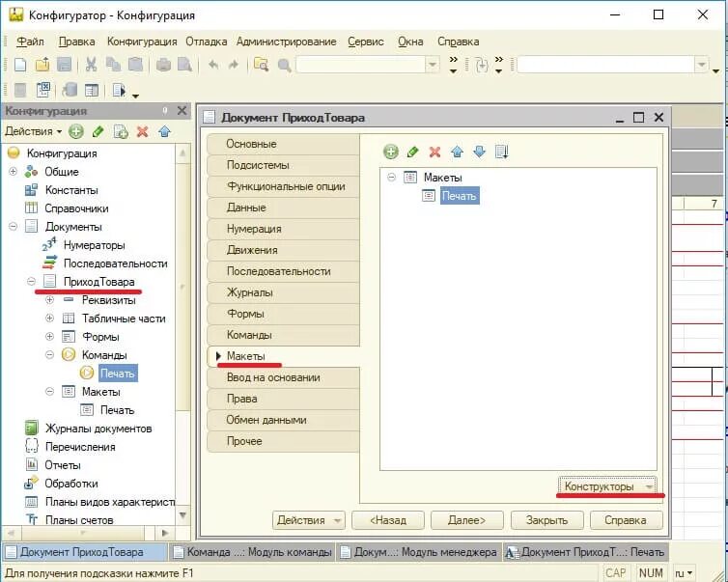
Task: Click green Add icon in Конфигурация panel
Action: pos(75,132)
